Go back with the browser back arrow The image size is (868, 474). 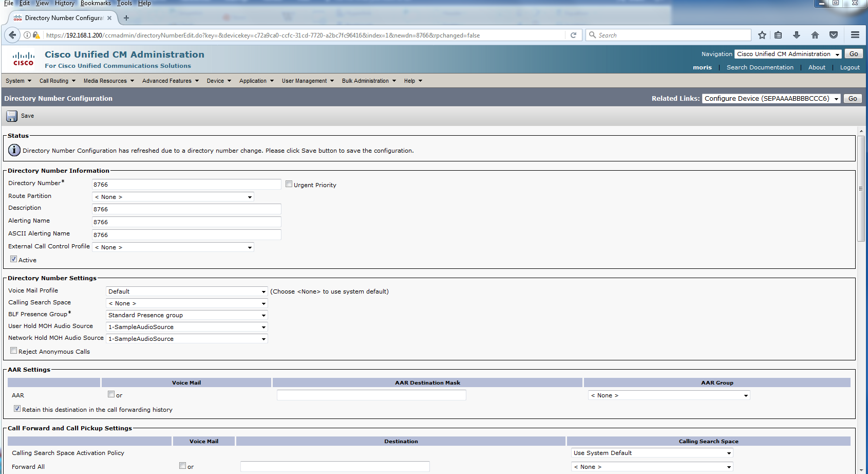click(x=12, y=35)
